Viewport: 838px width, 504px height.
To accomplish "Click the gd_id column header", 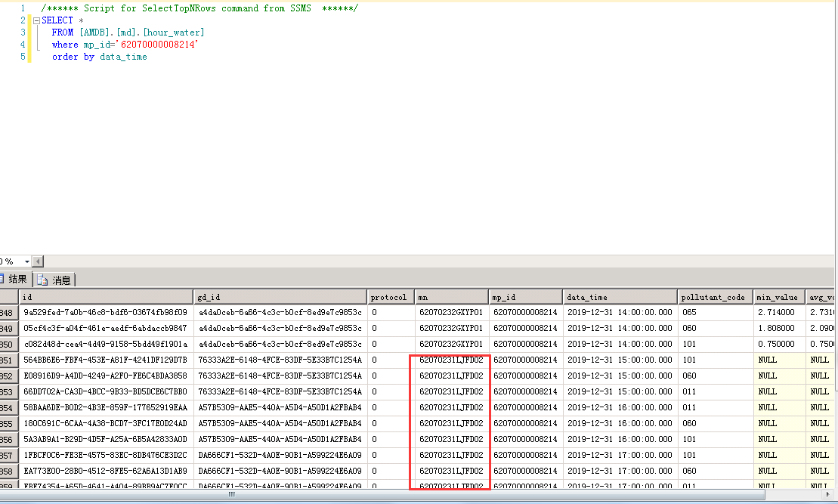I will tap(280, 297).
